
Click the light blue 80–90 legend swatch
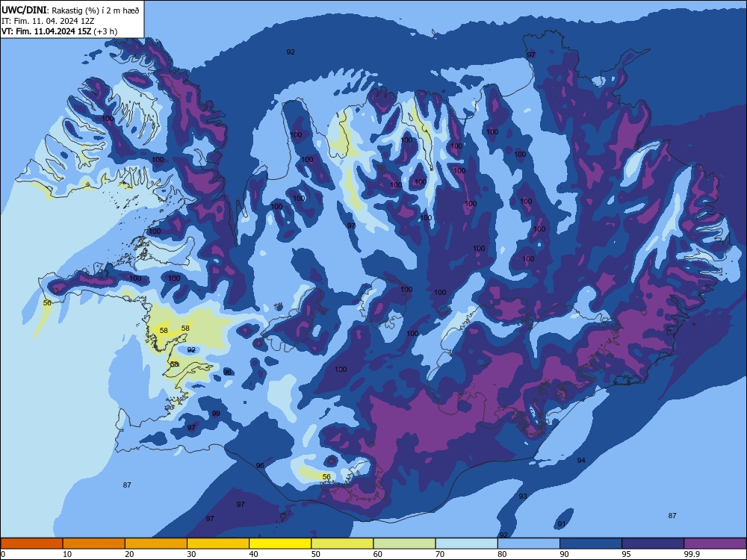click(529, 544)
